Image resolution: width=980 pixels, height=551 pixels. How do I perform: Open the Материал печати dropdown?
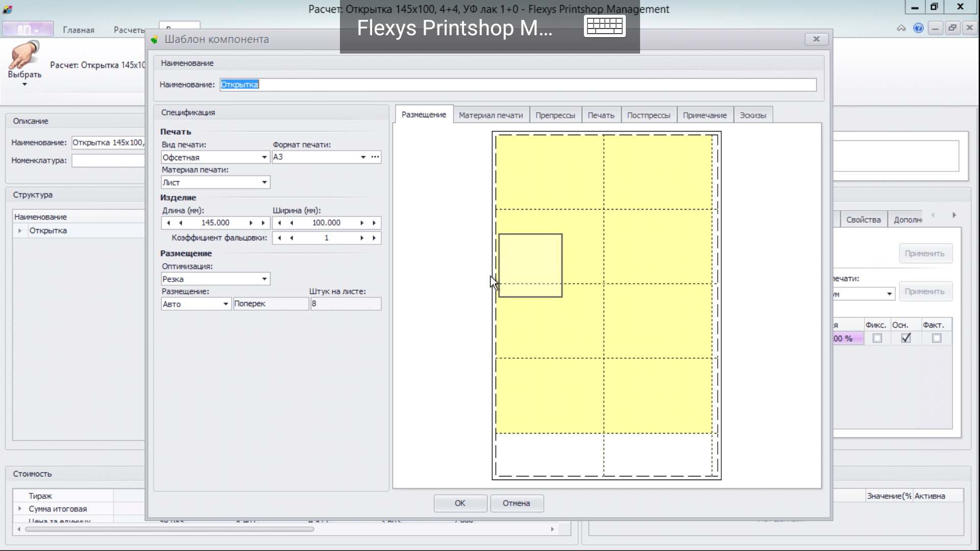[x=264, y=182]
